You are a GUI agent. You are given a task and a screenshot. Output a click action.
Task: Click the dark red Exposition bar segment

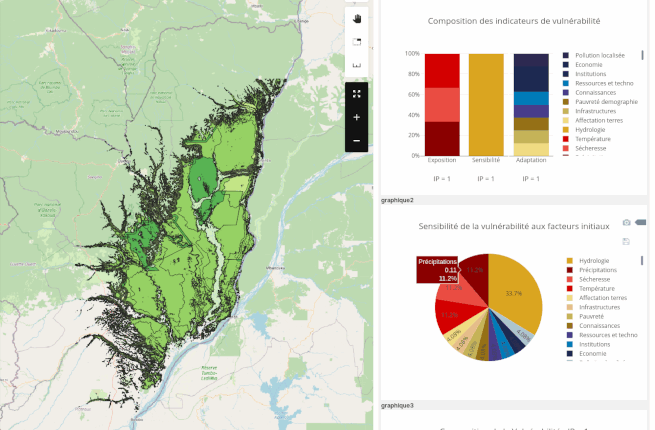coord(442,138)
